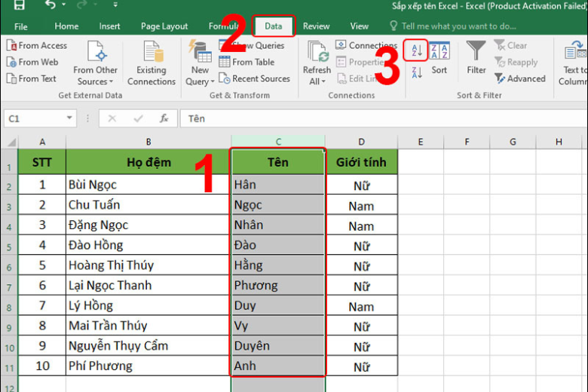The width and height of the screenshot is (588, 392).
Task: Click the Select All corner triangle
Action: 11,142
